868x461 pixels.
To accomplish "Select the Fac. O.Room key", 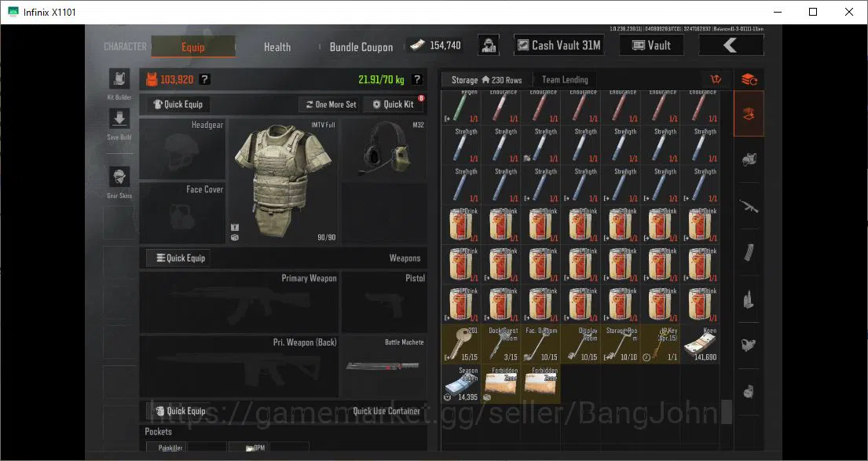I will pos(541,344).
